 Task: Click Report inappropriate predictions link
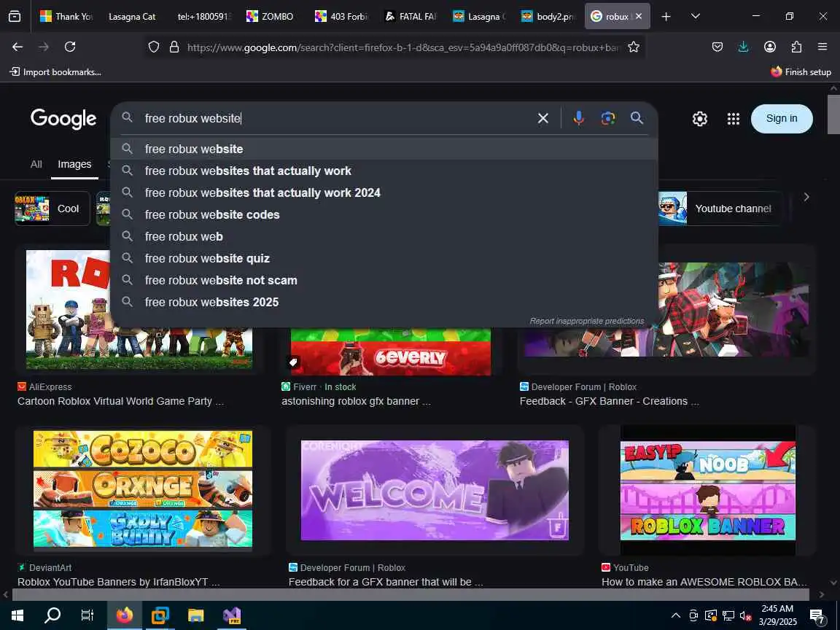(586, 321)
